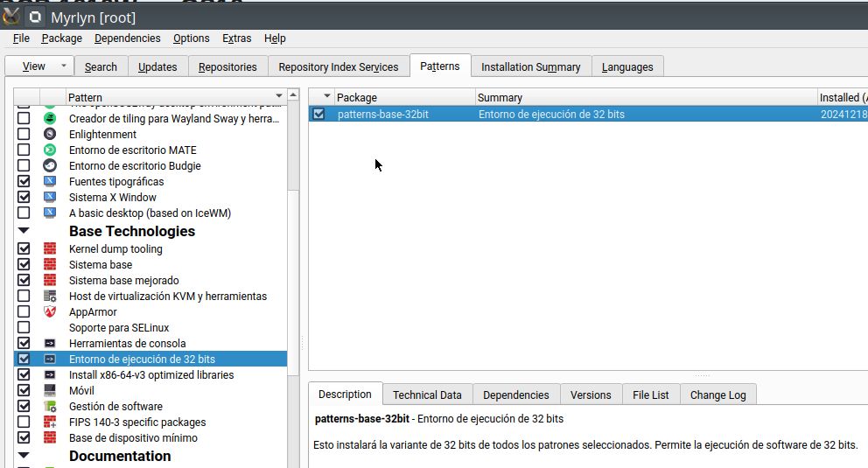Open the Dependencies menu
This screenshot has height=468, width=868.
pyautogui.click(x=127, y=38)
